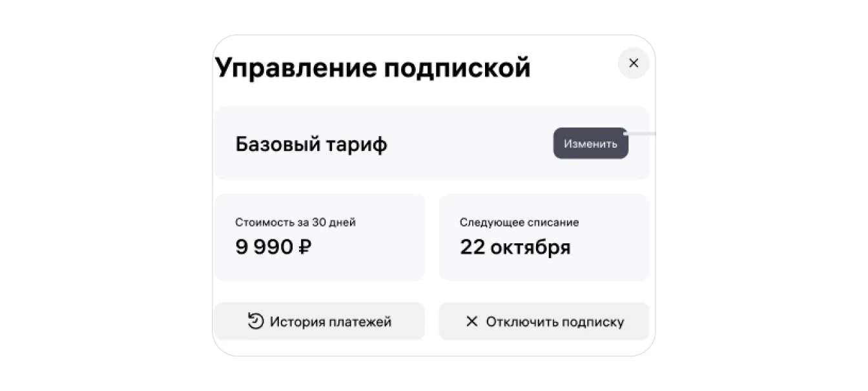868x391 pixels.
Task: Click the ruble currency symbol
Action: click(x=305, y=247)
